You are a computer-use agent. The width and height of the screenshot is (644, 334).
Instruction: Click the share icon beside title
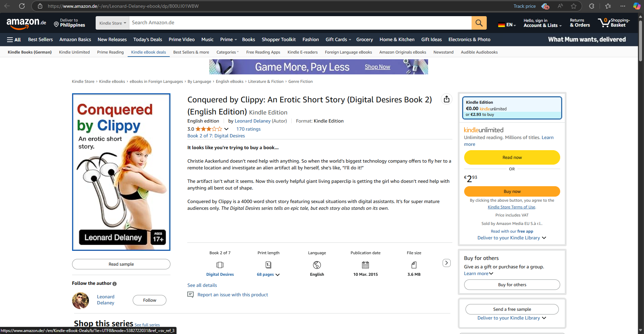[x=447, y=99]
